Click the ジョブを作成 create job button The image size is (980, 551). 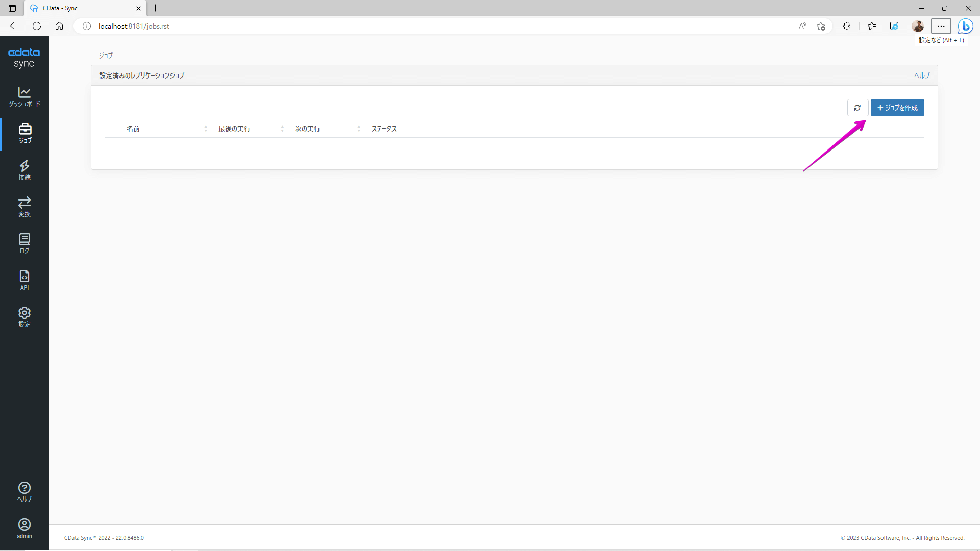click(x=897, y=108)
